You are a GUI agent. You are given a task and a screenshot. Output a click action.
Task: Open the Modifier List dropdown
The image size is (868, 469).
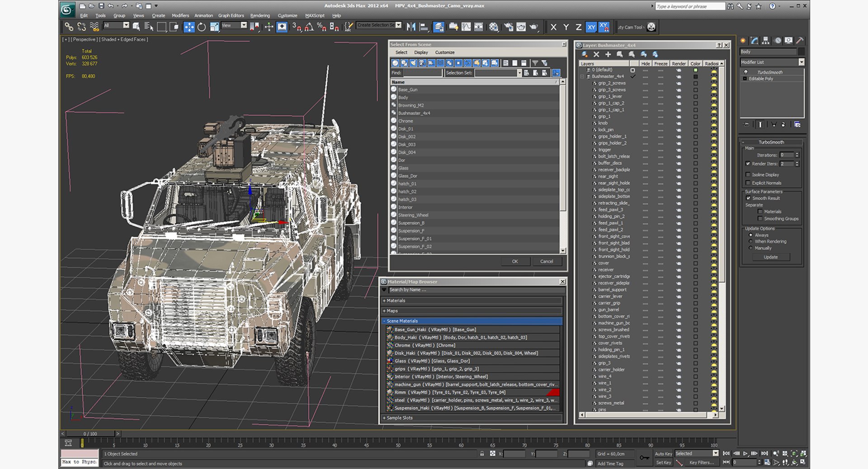click(x=772, y=62)
